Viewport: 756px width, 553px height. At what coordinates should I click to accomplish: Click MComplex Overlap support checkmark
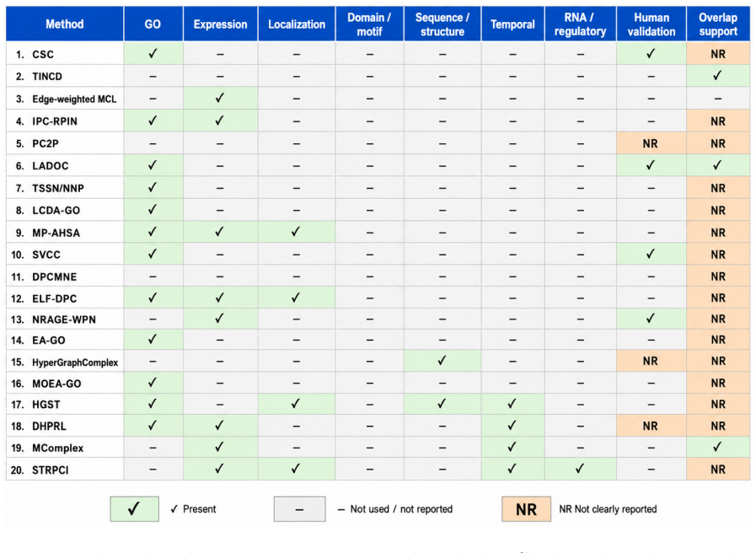(x=717, y=447)
